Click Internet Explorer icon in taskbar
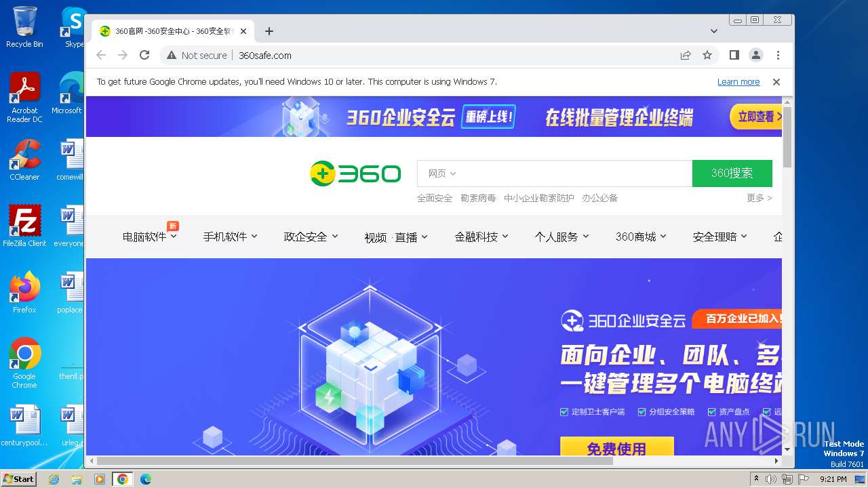The height and width of the screenshot is (488, 868). pos(54,479)
